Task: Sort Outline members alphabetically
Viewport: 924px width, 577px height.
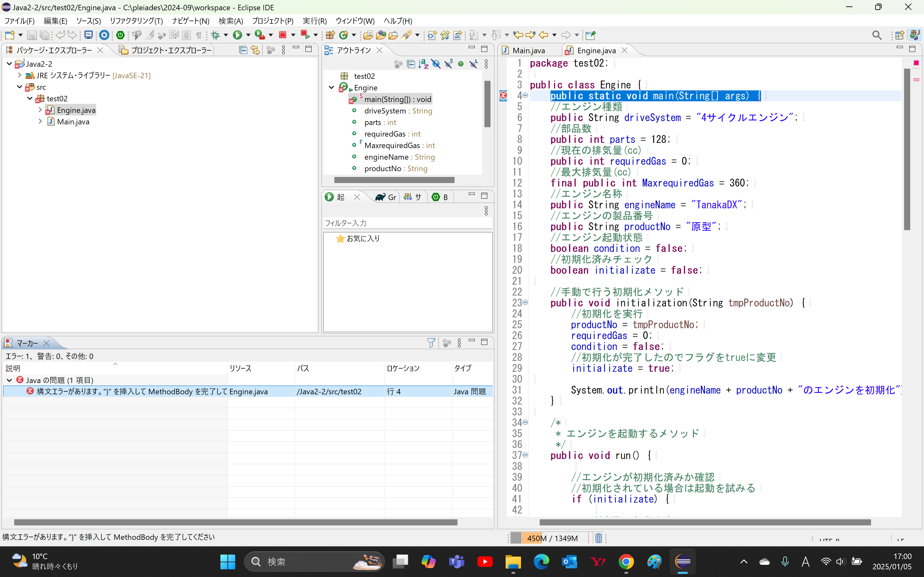Action: point(424,64)
